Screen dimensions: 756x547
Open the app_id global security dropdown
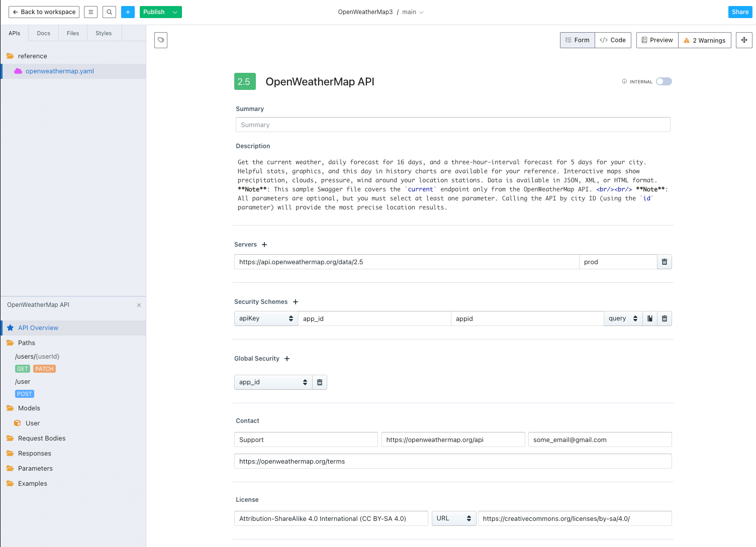tap(273, 382)
